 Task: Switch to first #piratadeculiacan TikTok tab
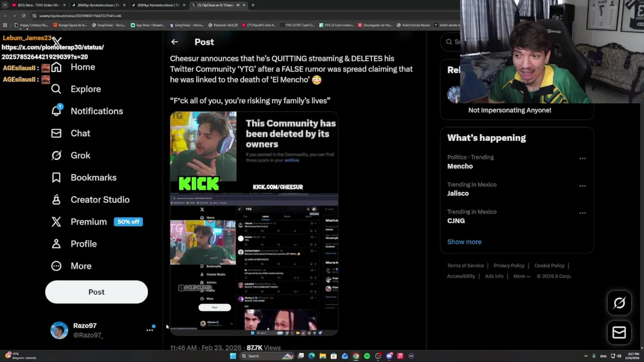tap(98, 5)
